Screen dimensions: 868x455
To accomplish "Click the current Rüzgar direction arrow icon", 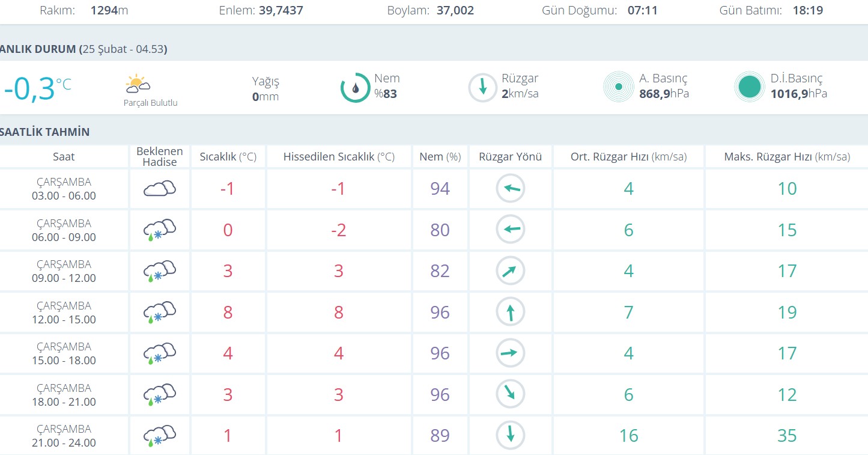I will tap(482, 87).
